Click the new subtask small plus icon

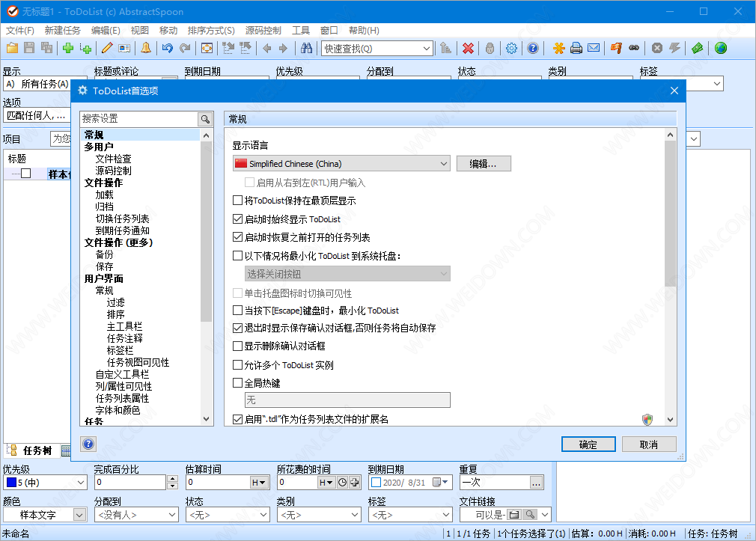point(86,48)
